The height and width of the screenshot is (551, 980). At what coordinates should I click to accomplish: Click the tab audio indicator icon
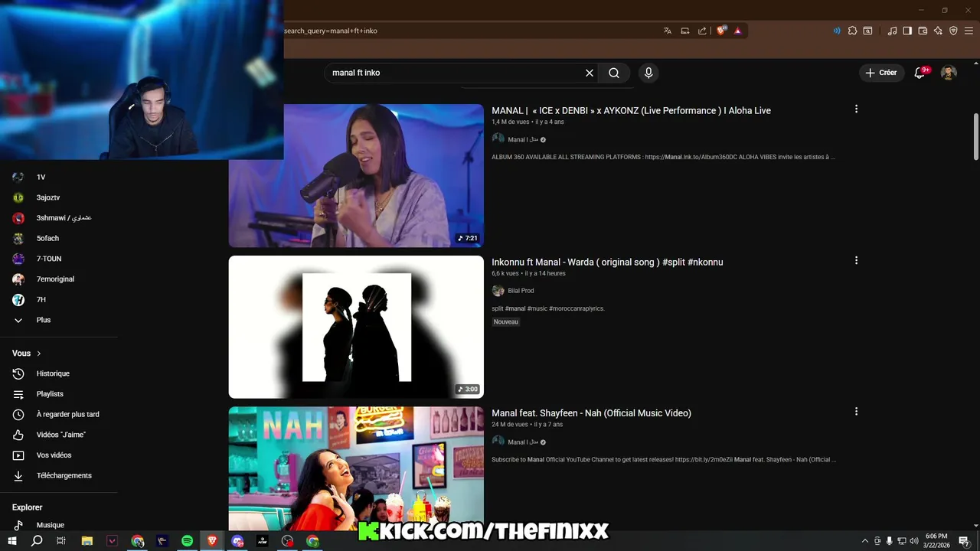(x=836, y=31)
